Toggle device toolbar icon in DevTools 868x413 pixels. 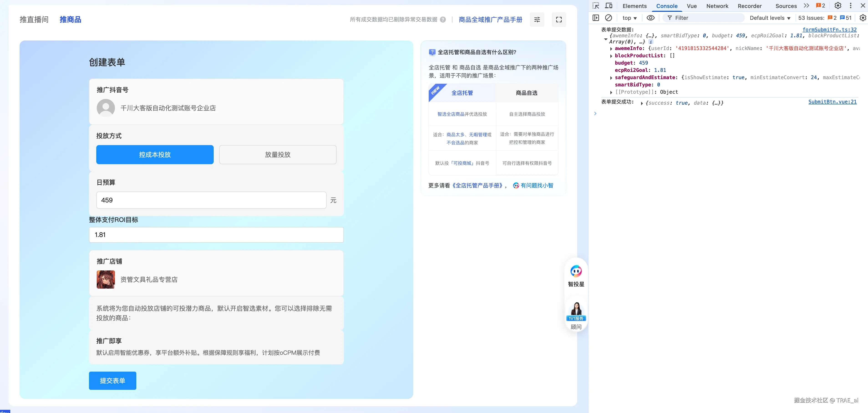pyautogui.click(x=609, y=6)
